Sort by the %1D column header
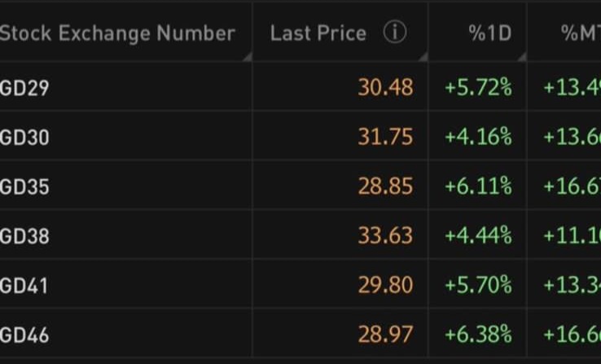The image size is (601, 364). (488, 33)
